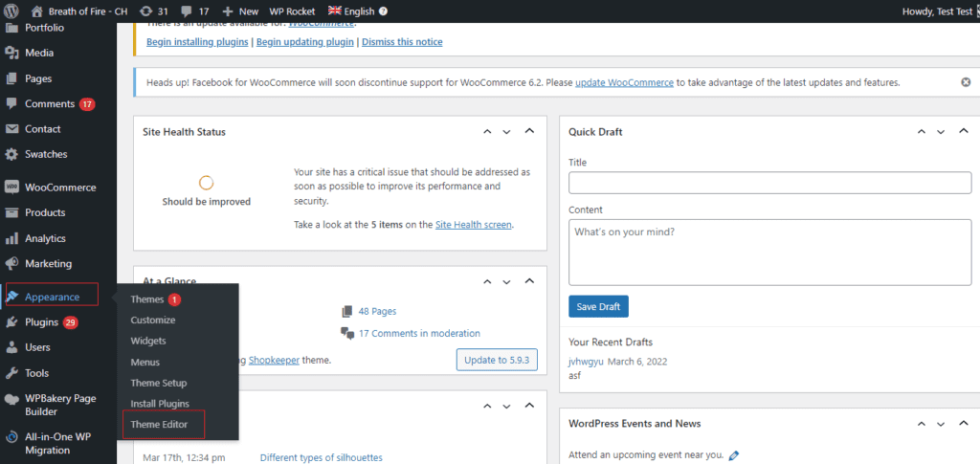This screenshot has width=980, height=464.
Task: Collapse the Site Health Status panel
Action: coord(528,131)
